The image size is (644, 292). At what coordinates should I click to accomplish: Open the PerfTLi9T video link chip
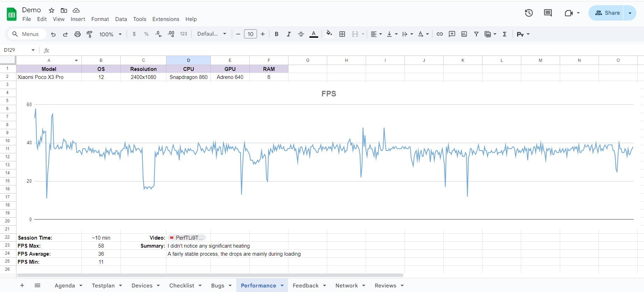tap(187, 238)
